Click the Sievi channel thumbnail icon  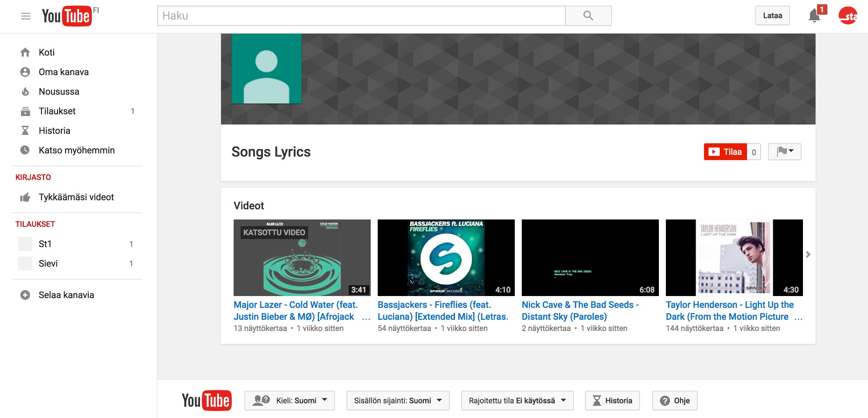pyautogui.click(x=25, y=264)
